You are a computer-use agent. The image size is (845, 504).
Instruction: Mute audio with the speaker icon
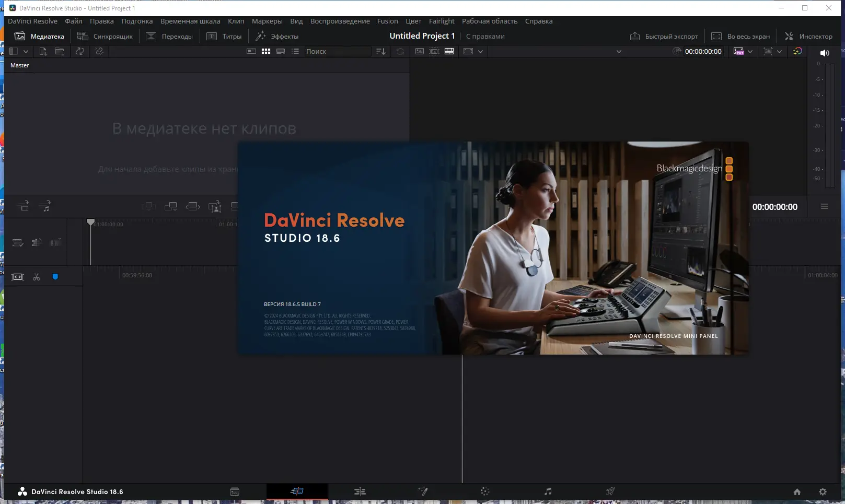click(x=825, y=52)
